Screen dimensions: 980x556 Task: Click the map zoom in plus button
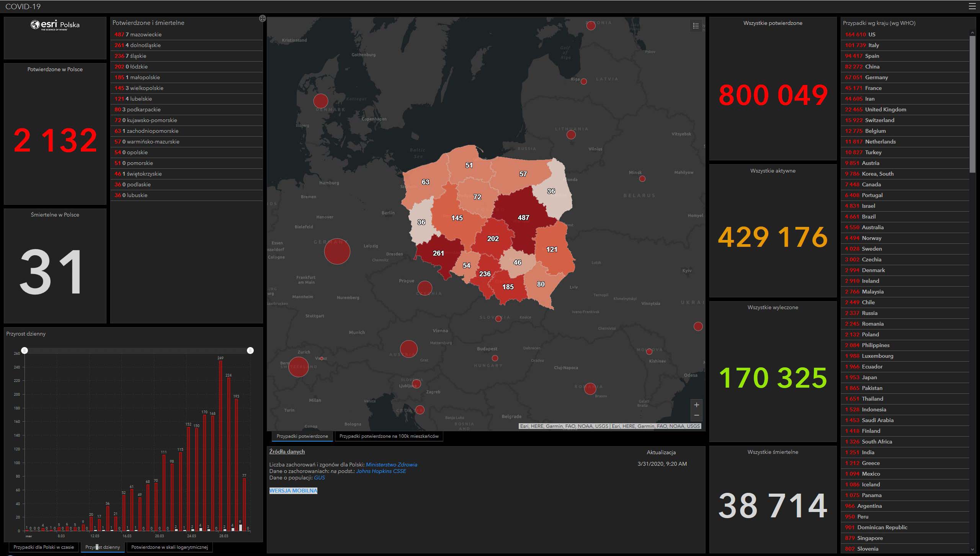(x=696, y=405)
